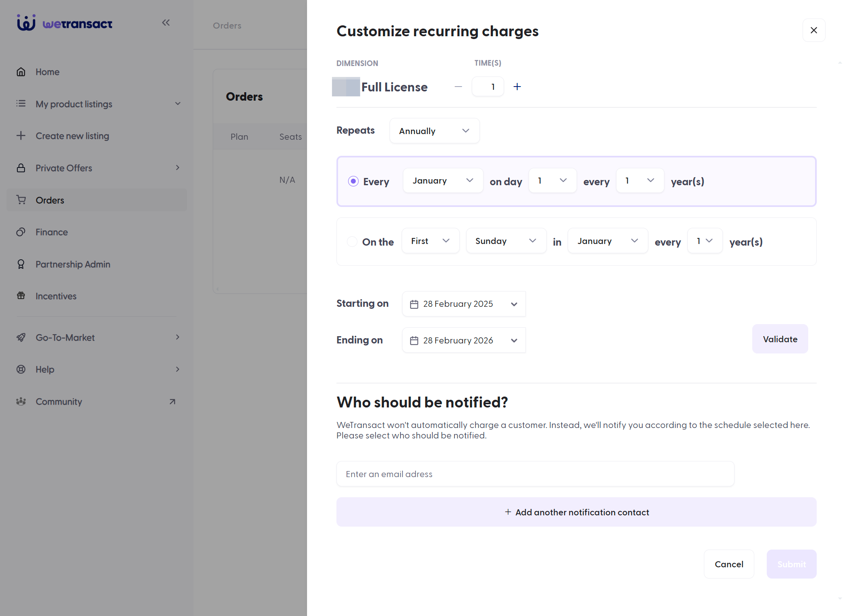Open Partnership Admin menu item

pos(97,264)
